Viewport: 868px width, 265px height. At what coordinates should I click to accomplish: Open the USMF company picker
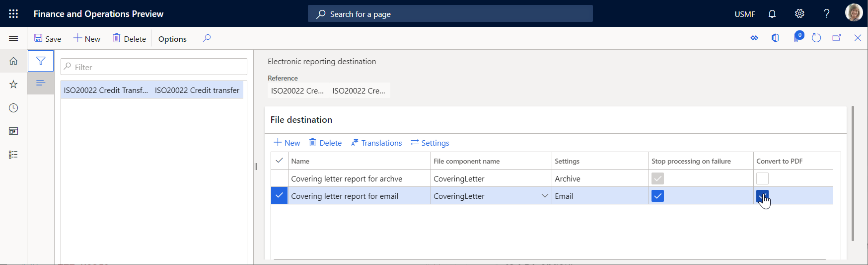744,14
